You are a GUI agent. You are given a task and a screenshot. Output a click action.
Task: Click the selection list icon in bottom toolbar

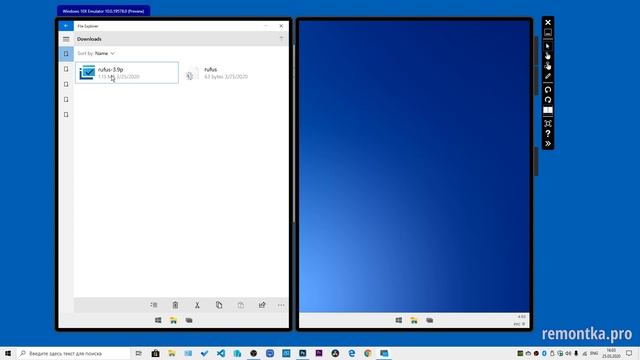154,305
